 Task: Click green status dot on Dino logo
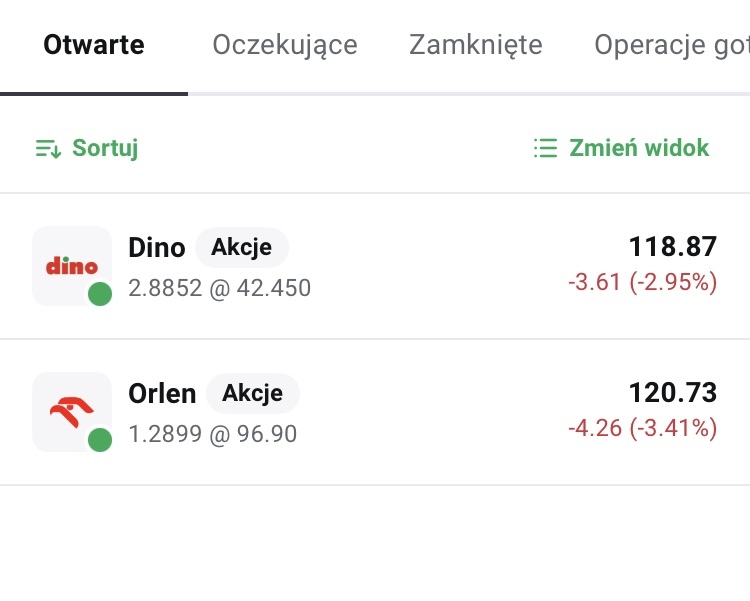point(99,294)
